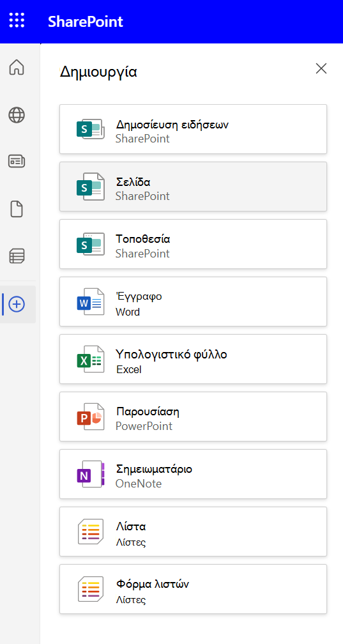The width and height of the screenshot is (343, 644).
Task: Open My sites globe icon
Action: coord(17,115)
